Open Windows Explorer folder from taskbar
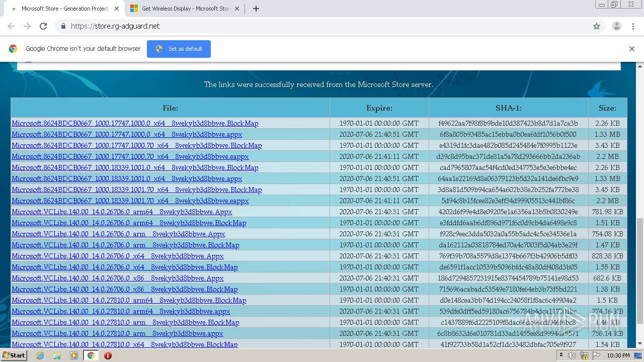The height and width of the screenshot is (362, 644). [x=57, y=355]
